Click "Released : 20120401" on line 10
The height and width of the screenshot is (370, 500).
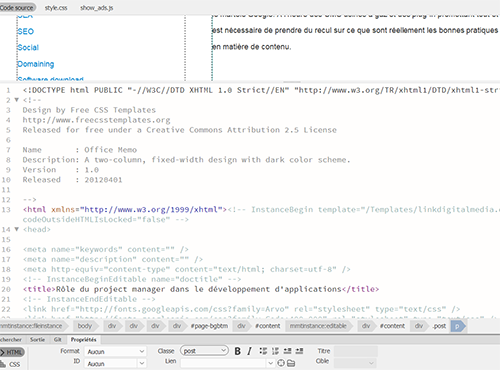point(72,180)
